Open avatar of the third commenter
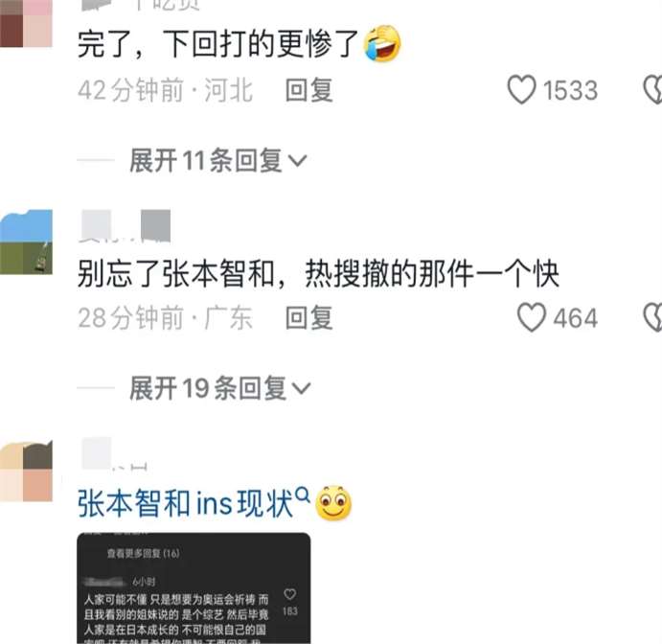The width and height of the screenshot is (662, 644). [26, 471]
